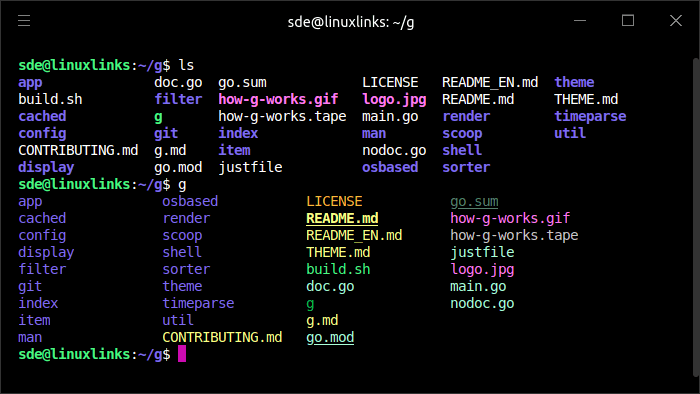Click the window title sde@linuxlinks: ~/g
The height and width of the screenshot is (394, 700).
[x=351, y=22]
